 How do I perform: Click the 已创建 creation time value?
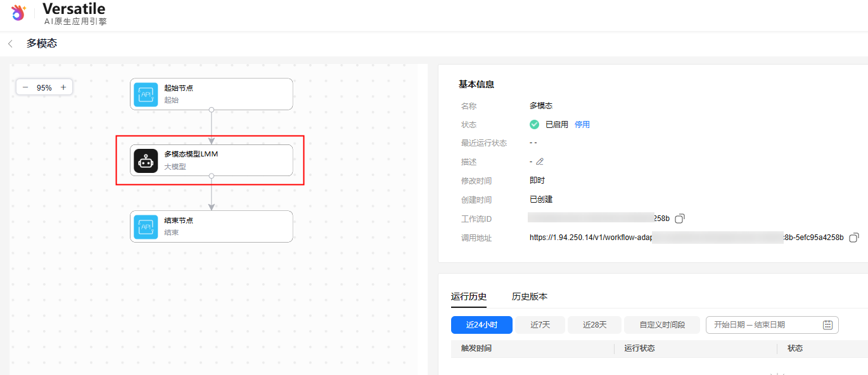point(541,200)
